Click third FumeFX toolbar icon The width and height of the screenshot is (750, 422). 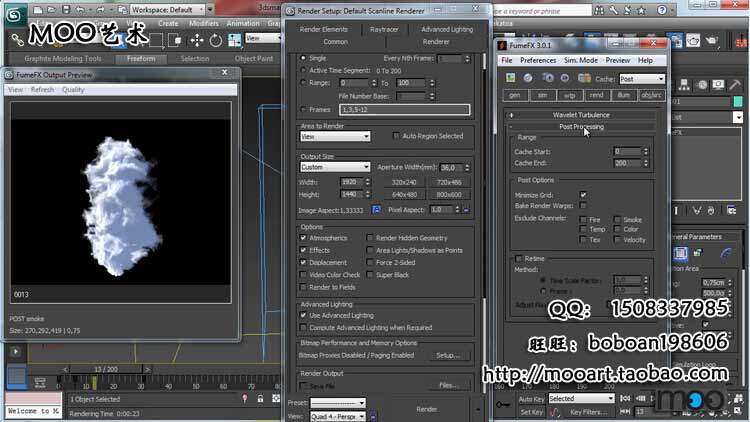[548, 78]
